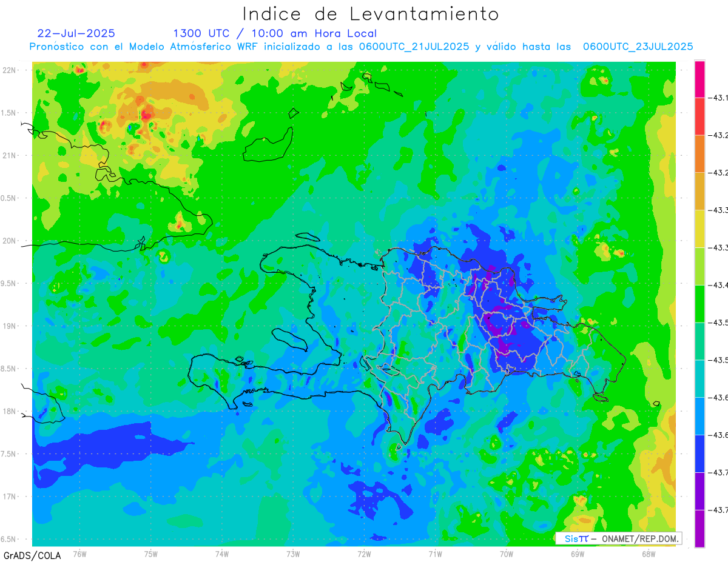
Task: Click the '70W' longitude label
Action: (507, 554)
